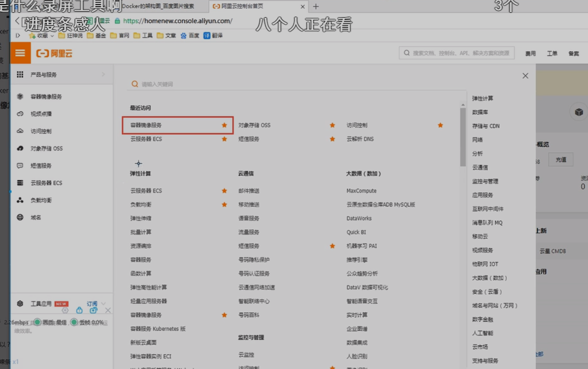Expand the chevron next to 订阅
Image resolution: width=588 pixels, height=369 pixels.
[104, 304]
